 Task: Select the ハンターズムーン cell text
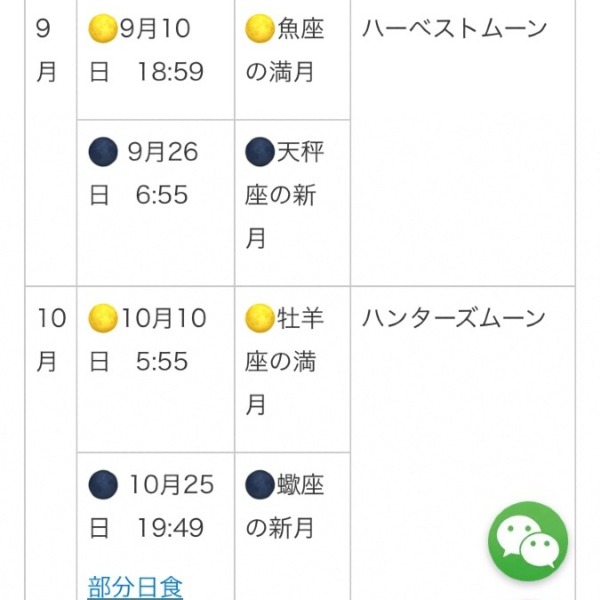pos(454,318)
